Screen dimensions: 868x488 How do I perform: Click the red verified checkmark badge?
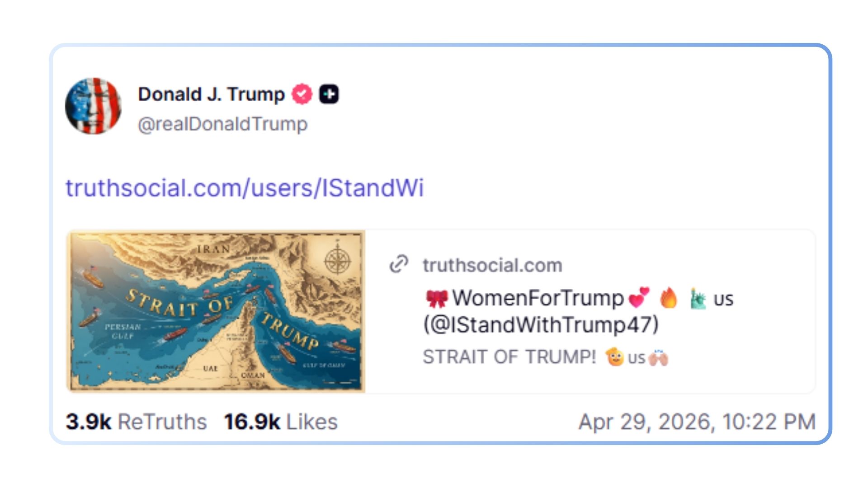302,94
